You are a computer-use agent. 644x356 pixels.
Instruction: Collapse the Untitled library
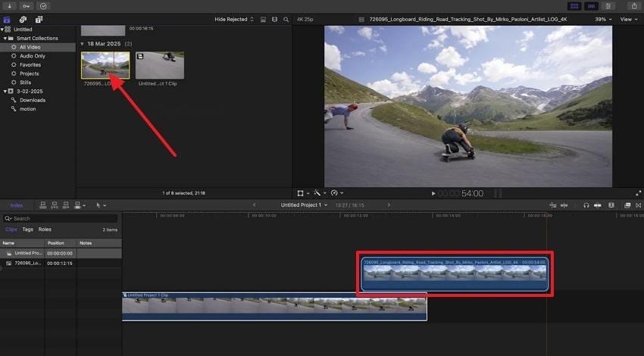click(x=2, y=30)
